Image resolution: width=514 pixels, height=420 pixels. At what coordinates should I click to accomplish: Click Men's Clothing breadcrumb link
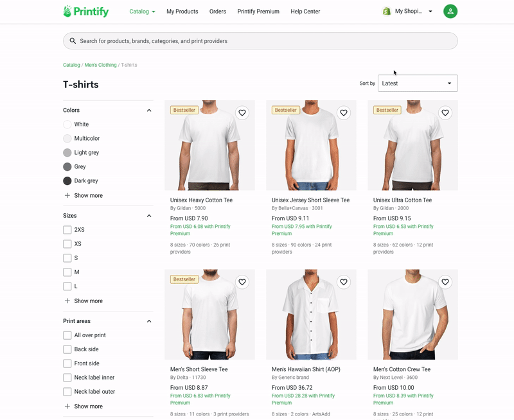[x=100, y=65]
